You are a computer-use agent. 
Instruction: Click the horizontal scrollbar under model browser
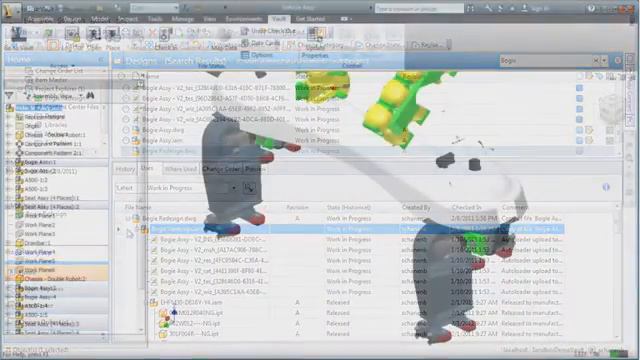point(55,337)
